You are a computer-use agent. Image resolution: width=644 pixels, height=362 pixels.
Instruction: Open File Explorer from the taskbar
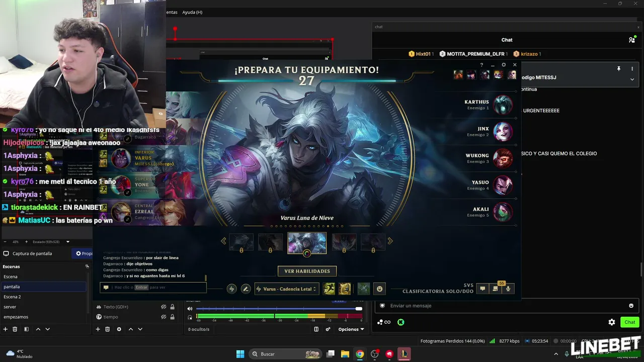pos(345,354)
